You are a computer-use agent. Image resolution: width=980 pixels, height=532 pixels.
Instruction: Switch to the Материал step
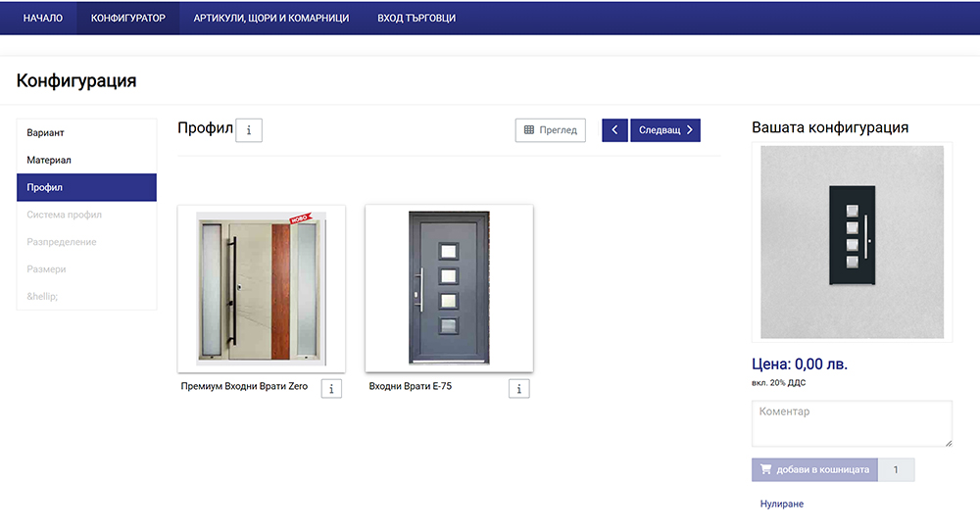pyautogui.click(x=86, y=160)
